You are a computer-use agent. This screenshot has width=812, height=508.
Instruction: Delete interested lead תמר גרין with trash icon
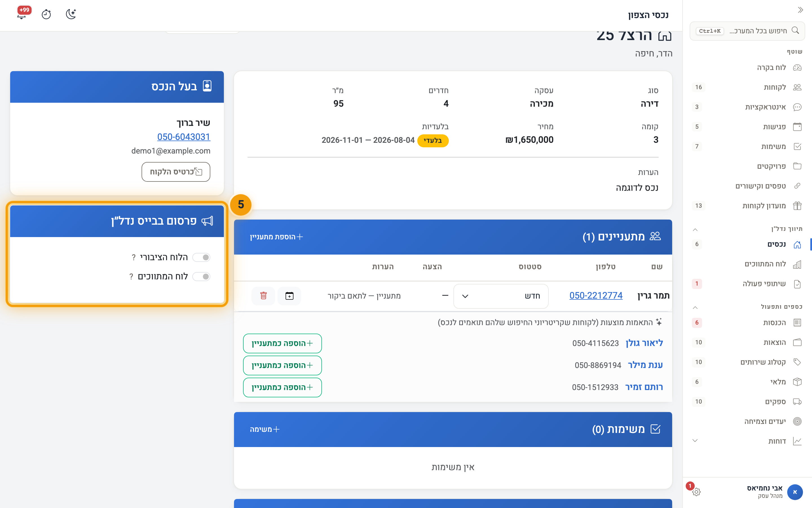[263, 296]
